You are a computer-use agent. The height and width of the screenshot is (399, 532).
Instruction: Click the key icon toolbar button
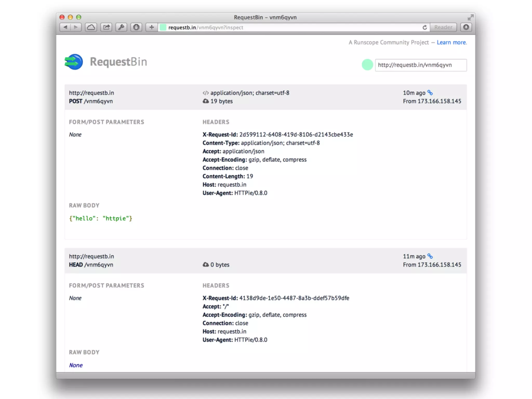pos(121,27)
